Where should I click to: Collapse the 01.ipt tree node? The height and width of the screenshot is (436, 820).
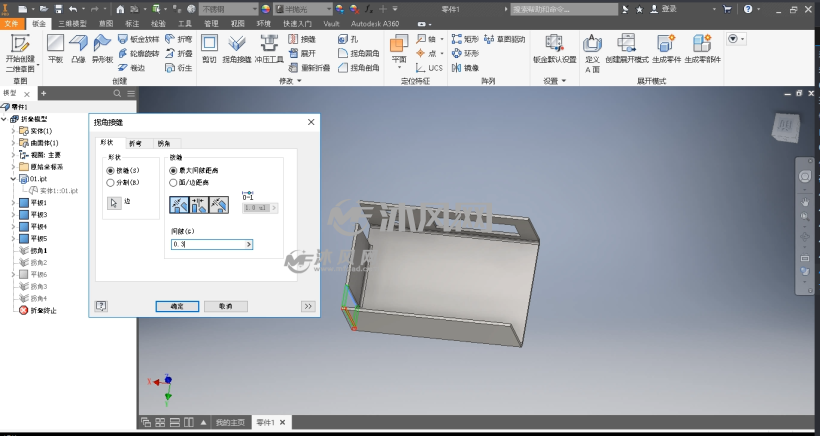point(14,179)
